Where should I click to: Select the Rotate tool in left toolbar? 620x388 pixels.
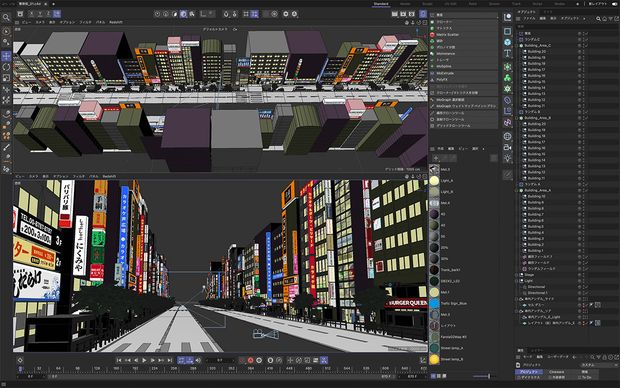point(6,67)
